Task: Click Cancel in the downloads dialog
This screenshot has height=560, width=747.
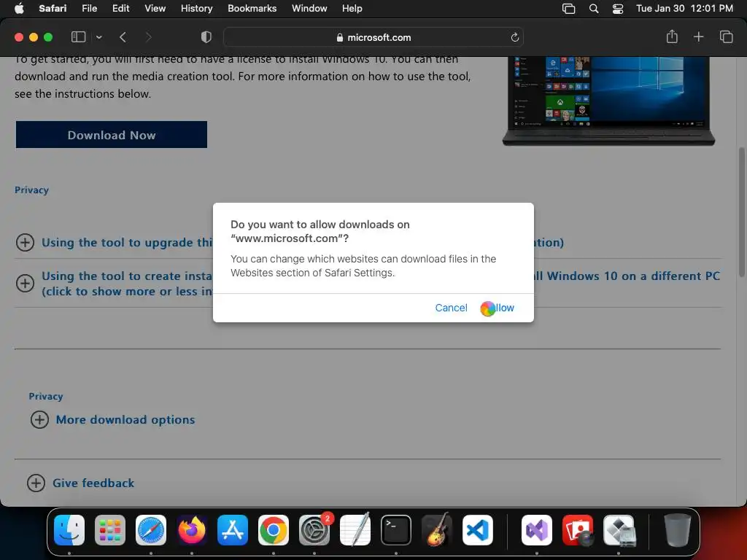Action: [451, 308]
